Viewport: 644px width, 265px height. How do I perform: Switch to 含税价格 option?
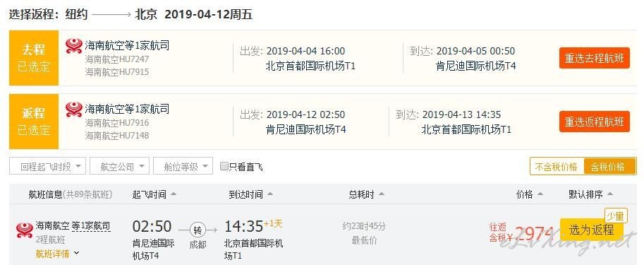[609, 167]
